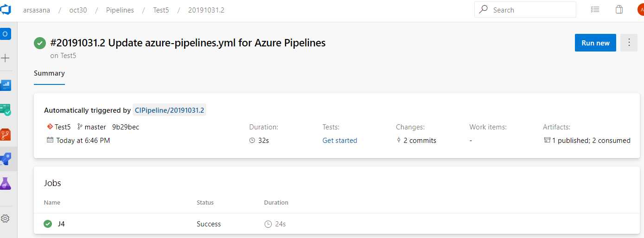
Task: Open Boards from the sidebar
Action: pyautogui.click(x=6, y=85)
